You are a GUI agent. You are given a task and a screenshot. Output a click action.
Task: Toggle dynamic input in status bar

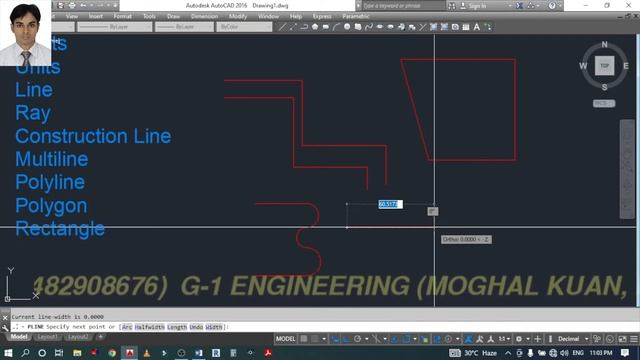[335, 339]
